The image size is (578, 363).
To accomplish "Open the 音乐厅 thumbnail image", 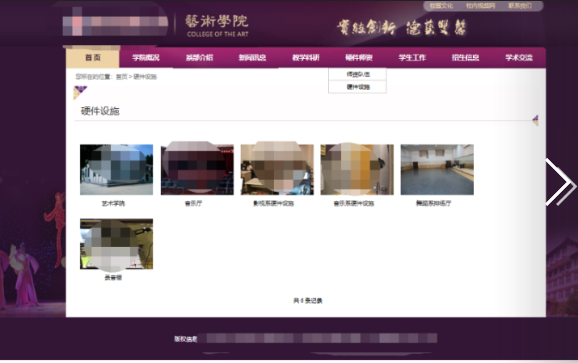I will (197, 170).
